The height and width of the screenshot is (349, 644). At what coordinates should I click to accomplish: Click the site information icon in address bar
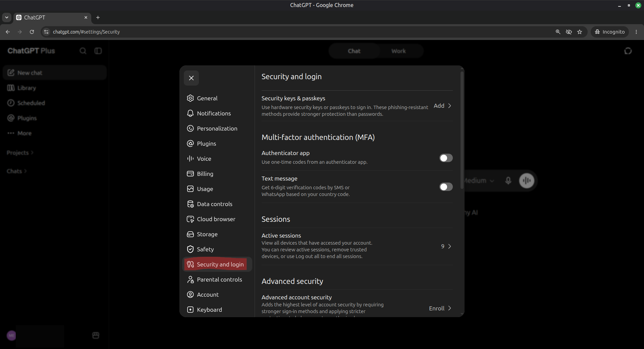pos(46,32)
